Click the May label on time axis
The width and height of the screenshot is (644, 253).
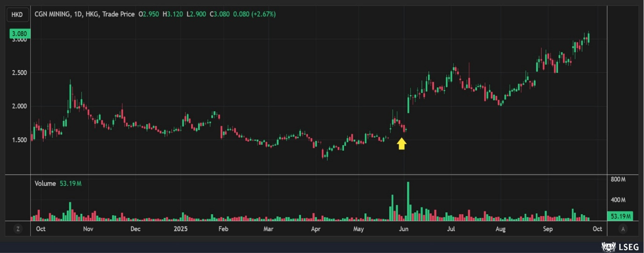[358, 229]
